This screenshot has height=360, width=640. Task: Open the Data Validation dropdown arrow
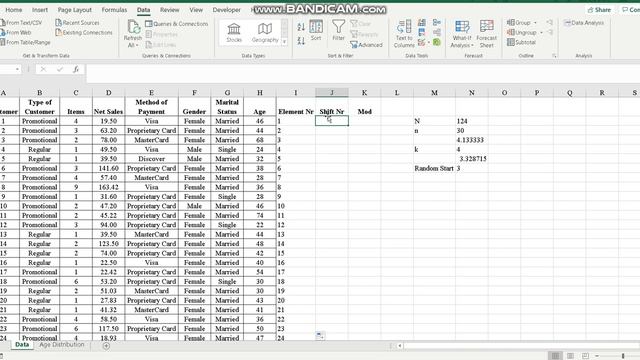tap(429, 42)
